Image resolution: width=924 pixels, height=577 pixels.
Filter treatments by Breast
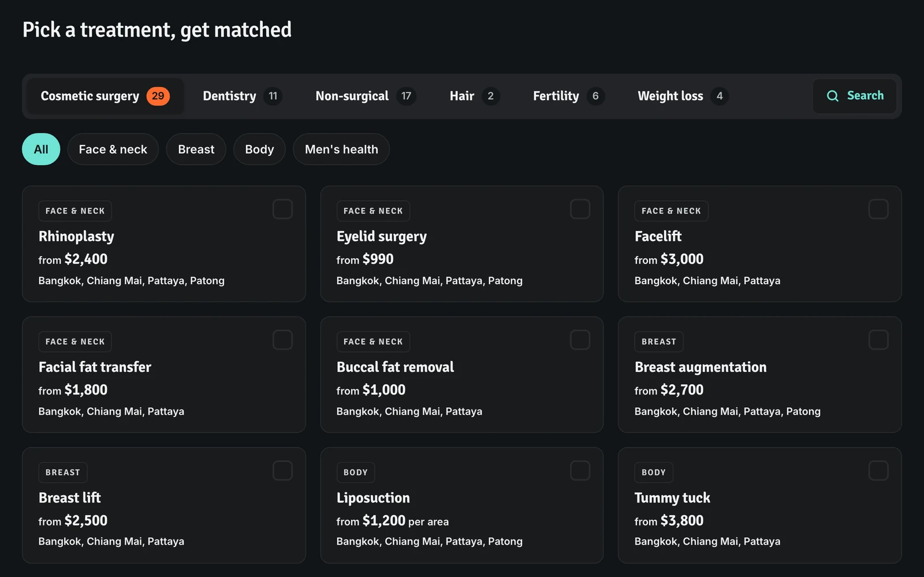coord(196,149)
